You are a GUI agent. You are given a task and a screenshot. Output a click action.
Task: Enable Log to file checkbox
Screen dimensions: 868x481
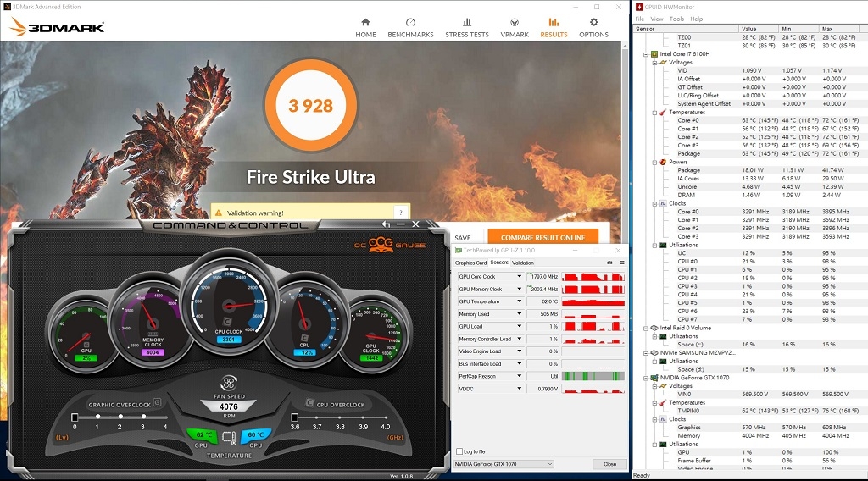point(459,451)
